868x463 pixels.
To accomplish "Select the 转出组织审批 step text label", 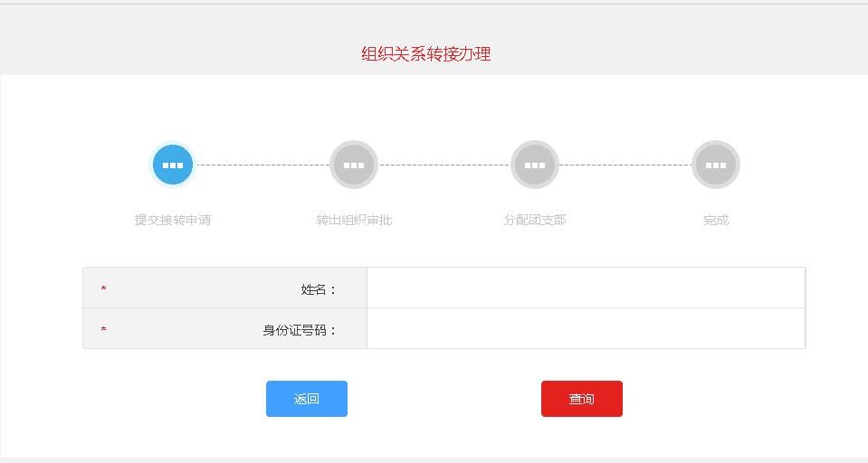I will pos(354,220).
